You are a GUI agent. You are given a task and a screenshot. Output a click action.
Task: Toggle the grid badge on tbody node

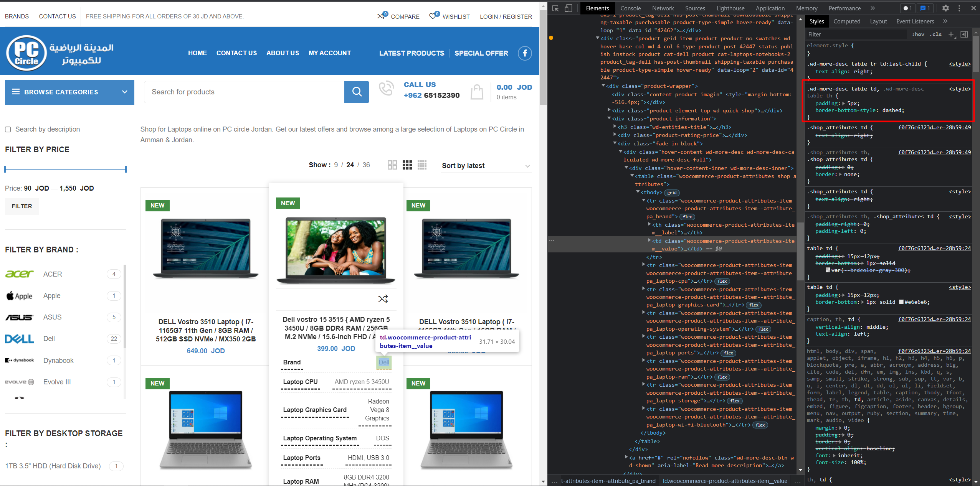[672, 193]
